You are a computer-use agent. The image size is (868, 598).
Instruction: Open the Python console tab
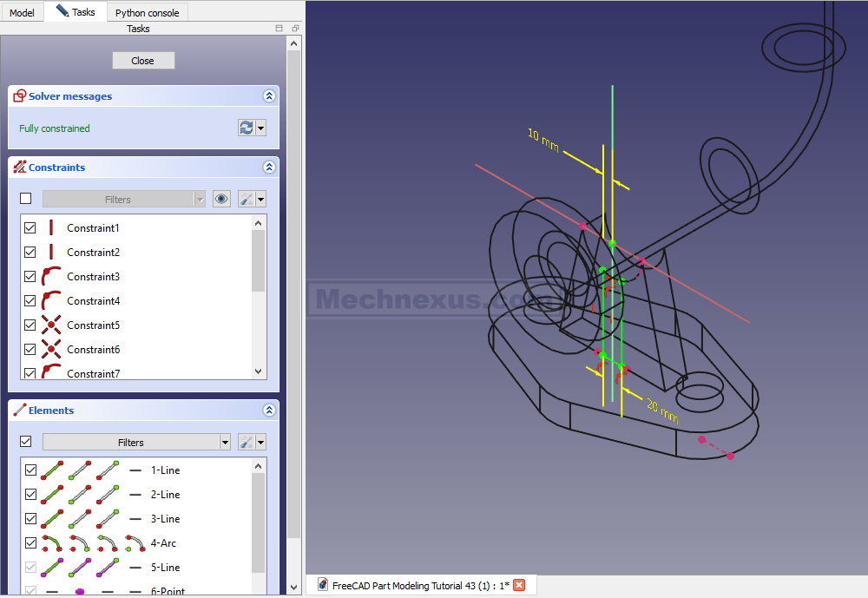click(x=147, y=12)
